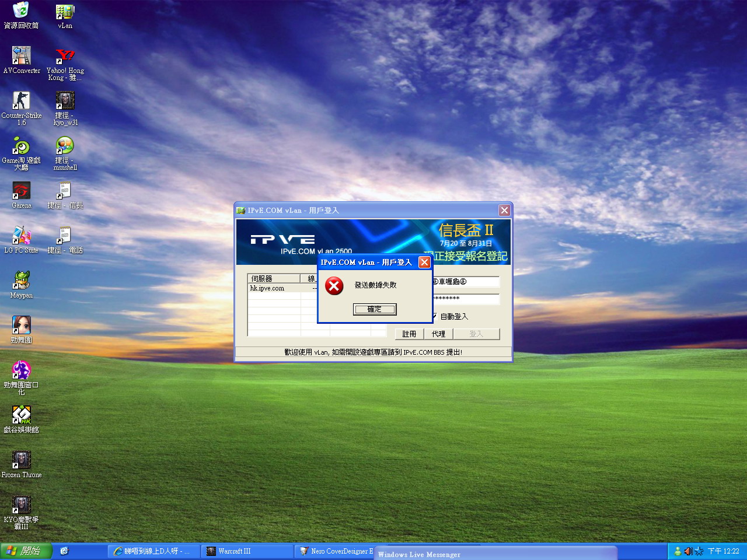Open the 電話 shortcut file icon
The height and width of the screenshot is (560, 747).
(x=65, y=240)
